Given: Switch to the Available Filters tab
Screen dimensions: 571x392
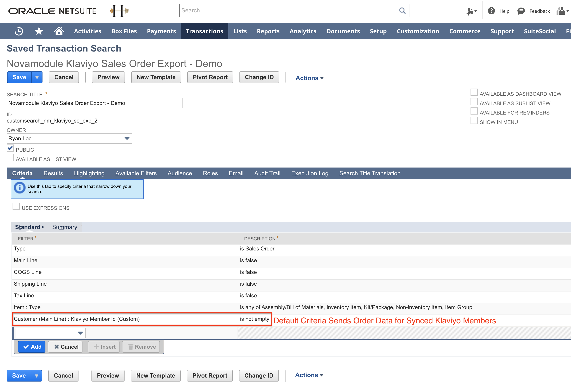Looking at the screenshot, I should click(136, 173).
